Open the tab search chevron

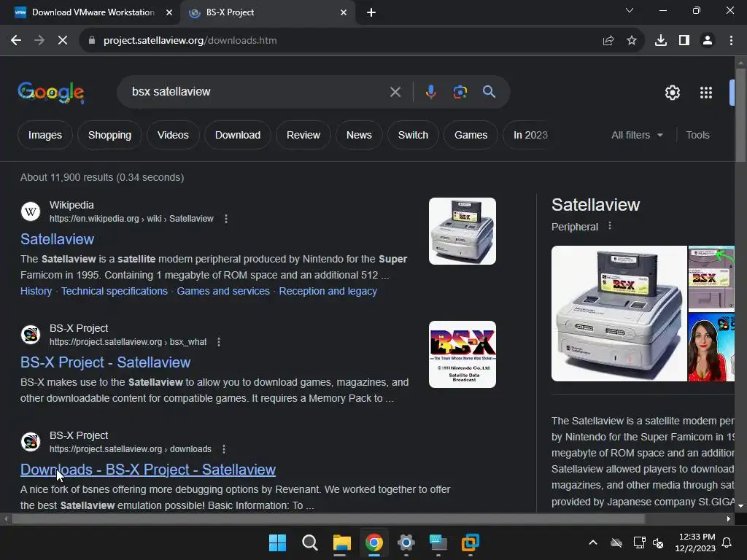click(630, 10)
